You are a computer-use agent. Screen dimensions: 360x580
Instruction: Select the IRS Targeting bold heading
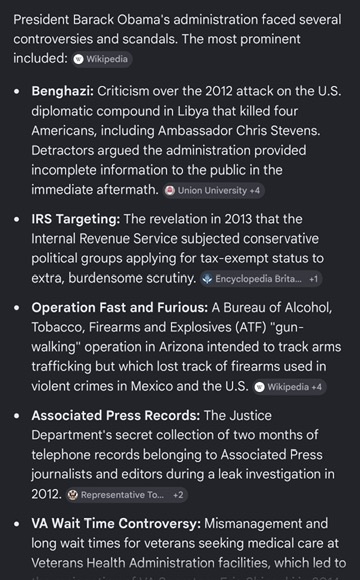pos(75,219)
